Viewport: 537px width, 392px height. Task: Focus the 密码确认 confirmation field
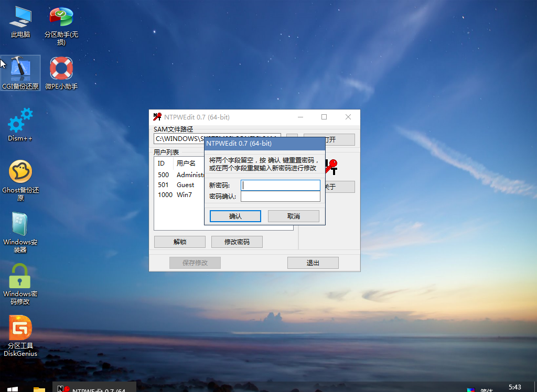pos(280,196)
